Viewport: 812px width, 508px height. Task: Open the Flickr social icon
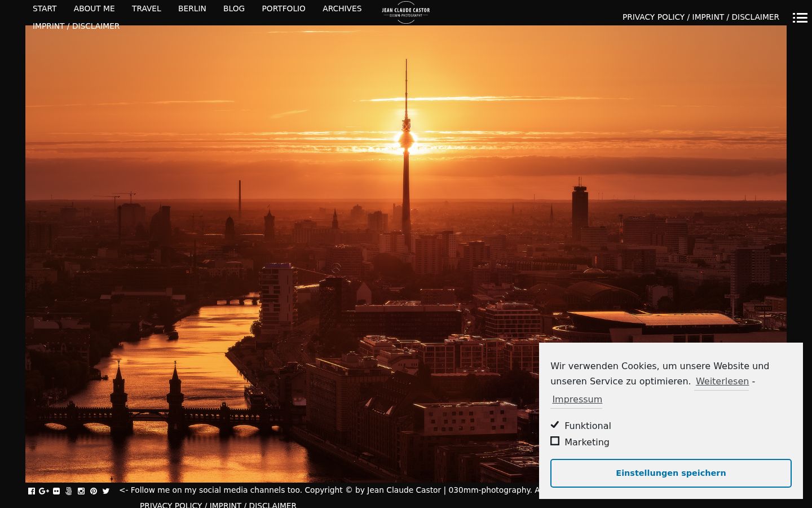(x=56, y=491)
